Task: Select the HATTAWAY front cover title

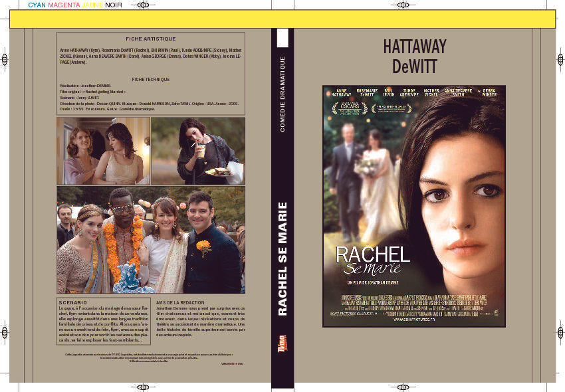Action: (415, 47)
